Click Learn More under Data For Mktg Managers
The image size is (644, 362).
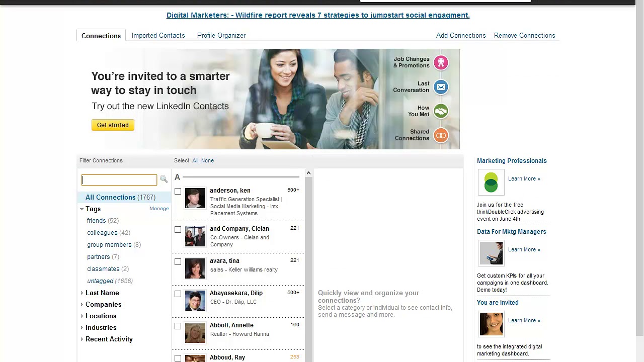click(x=524, y=249)
